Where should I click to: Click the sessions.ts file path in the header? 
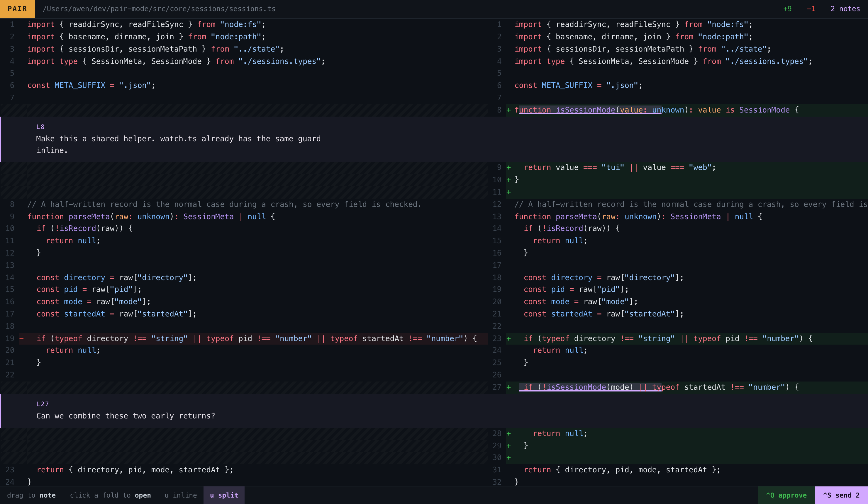pos(159,8)
